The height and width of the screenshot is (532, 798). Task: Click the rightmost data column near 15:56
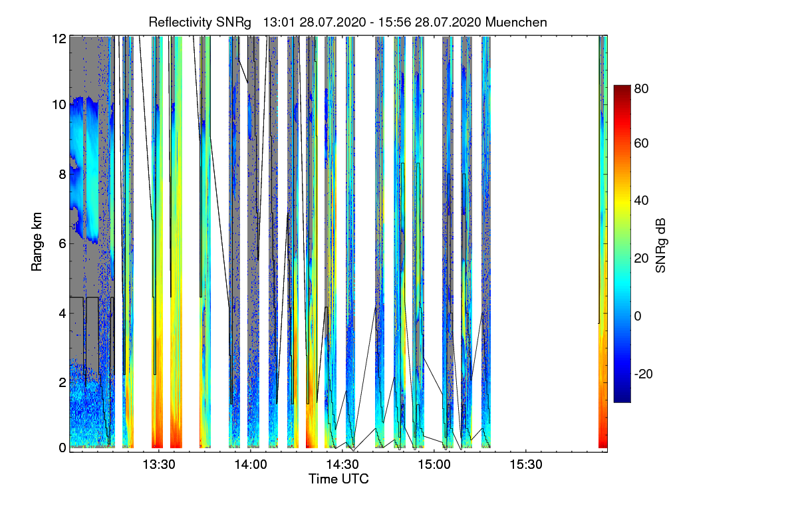[602, 243]
